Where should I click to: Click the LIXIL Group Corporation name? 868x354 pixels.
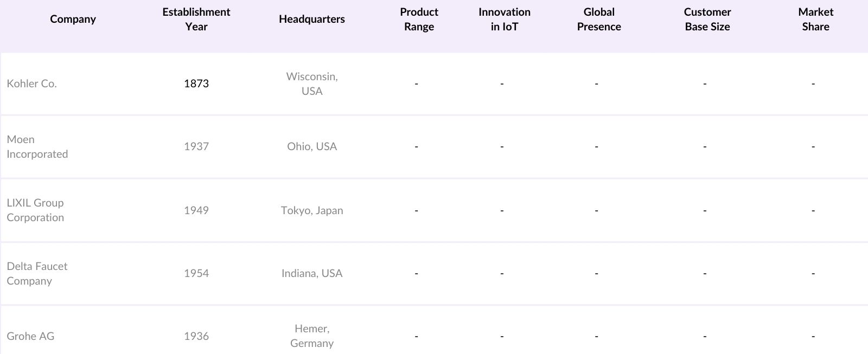[x=35, y=210]
